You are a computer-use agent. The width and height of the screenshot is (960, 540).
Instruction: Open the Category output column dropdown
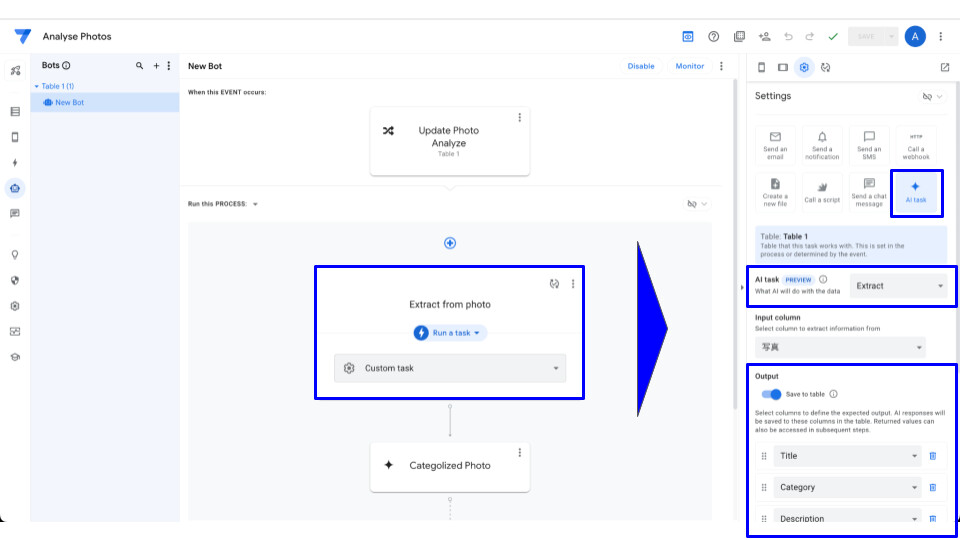tap(846, 488)
